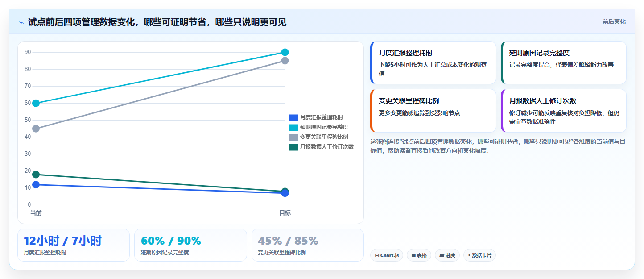This screenshot has width=644, height=279.
Task: Click the chart description paragraph text
Action: [498, 146]
